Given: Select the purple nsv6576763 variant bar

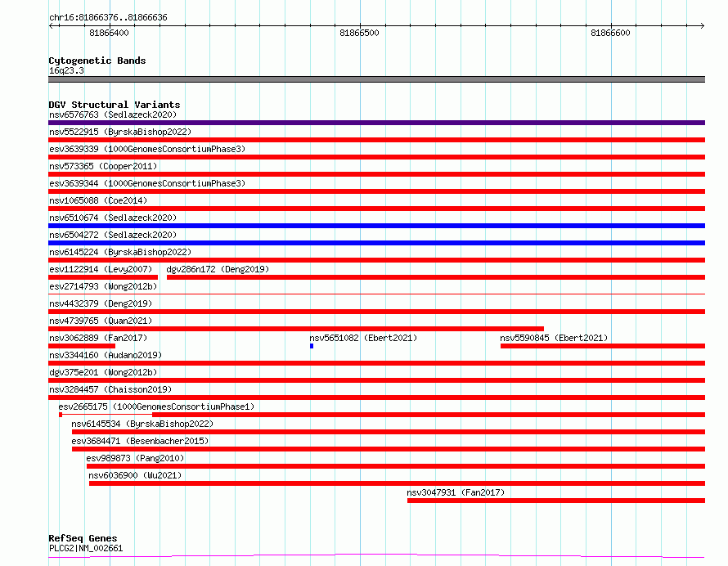Looking at the screenshot, I should pyautogui.click(x=376, y=123).
